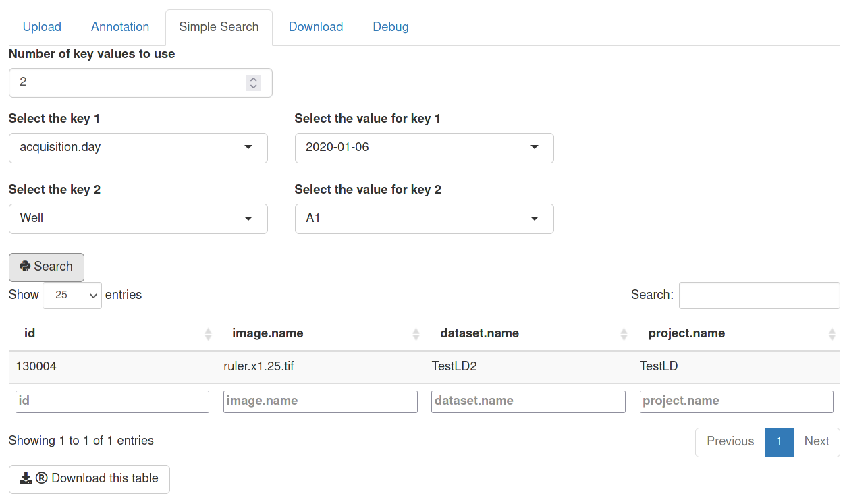Click sort arrows for image.name column
This screenshot has height=504, width=845.
[x=416, y=334]
